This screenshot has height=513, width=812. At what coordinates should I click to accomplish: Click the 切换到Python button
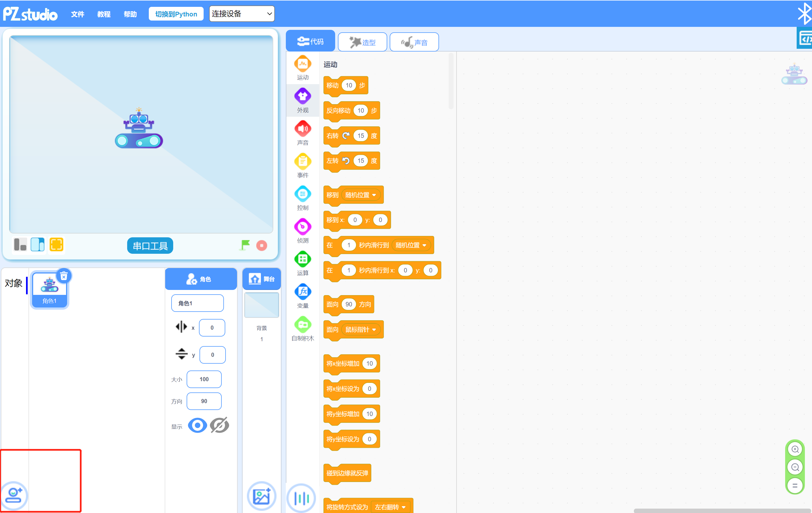(176, 14)
